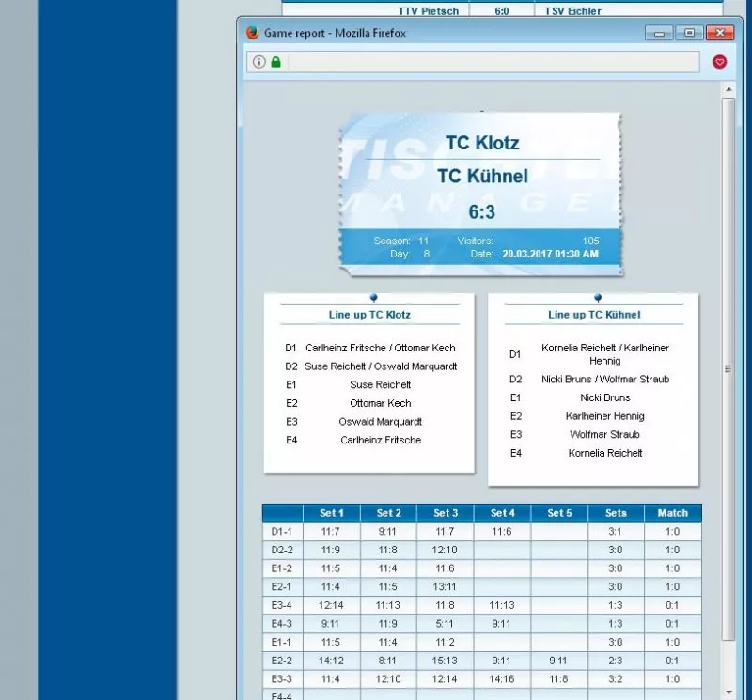
Task: Click the upper scrollbar up-arrow
Action: click(728, 90)
